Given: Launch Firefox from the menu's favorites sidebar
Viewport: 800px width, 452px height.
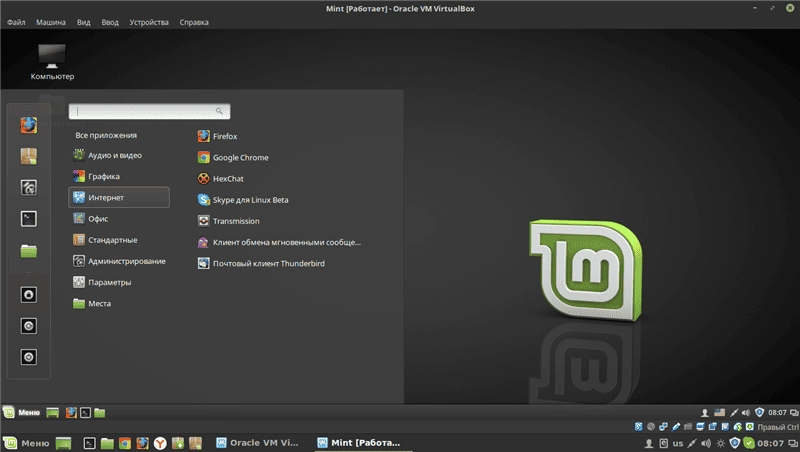Looking at the screenshot, I should point(29,125).
